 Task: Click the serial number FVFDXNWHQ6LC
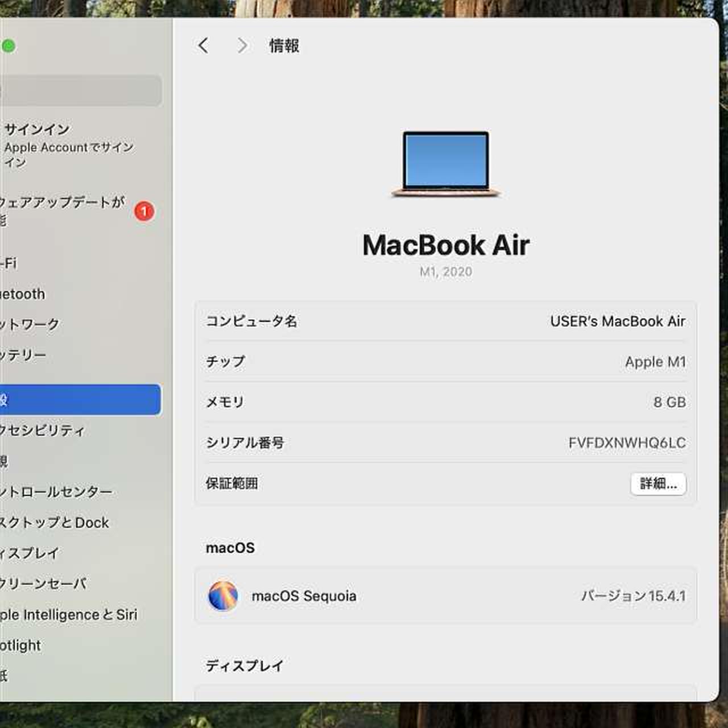click(627, 442)
